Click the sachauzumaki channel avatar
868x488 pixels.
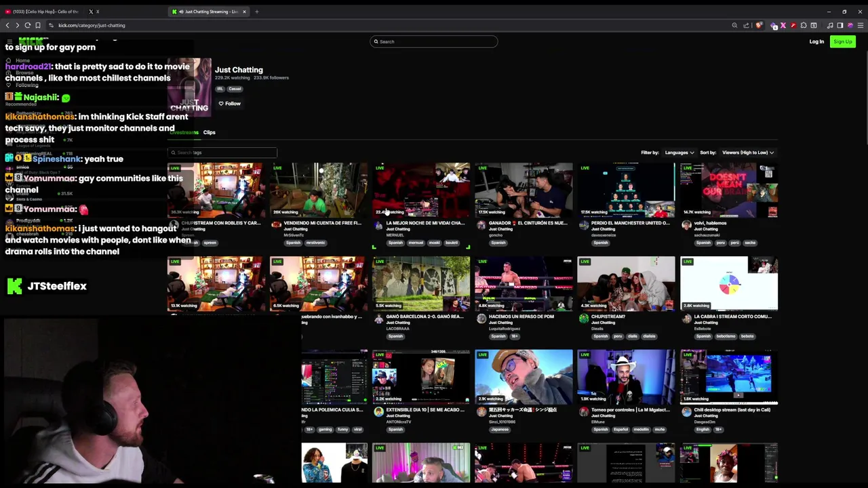[686, 225]
